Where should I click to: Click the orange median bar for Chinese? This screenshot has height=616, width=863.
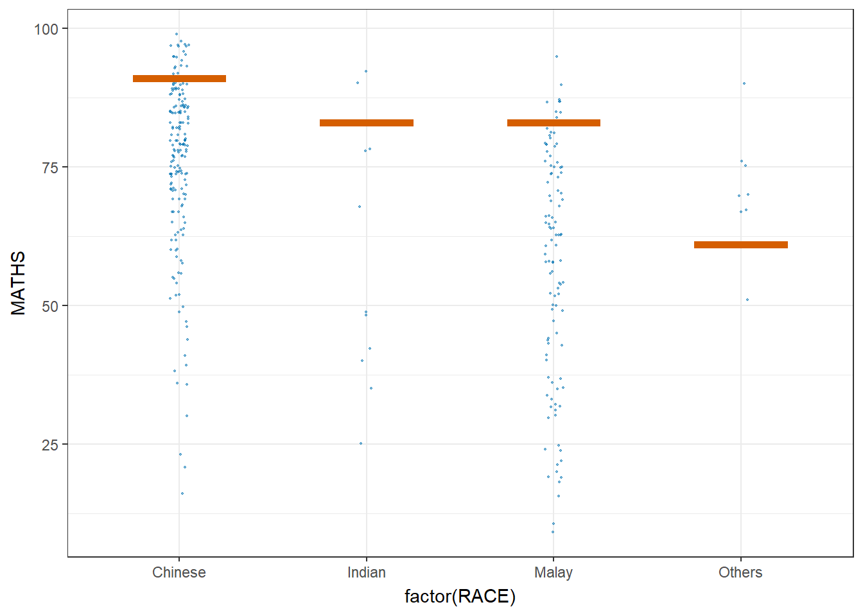tap(179, 79)
